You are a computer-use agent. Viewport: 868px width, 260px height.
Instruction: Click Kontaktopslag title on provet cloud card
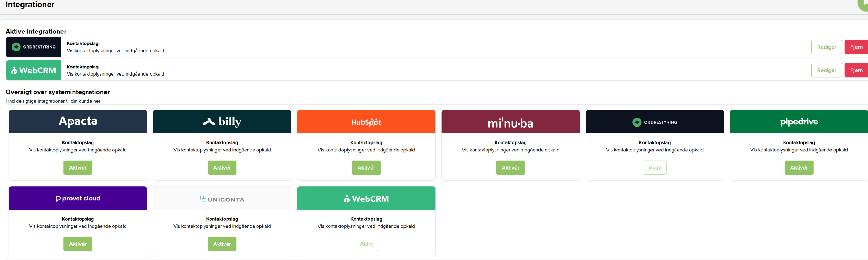point(78,219)
